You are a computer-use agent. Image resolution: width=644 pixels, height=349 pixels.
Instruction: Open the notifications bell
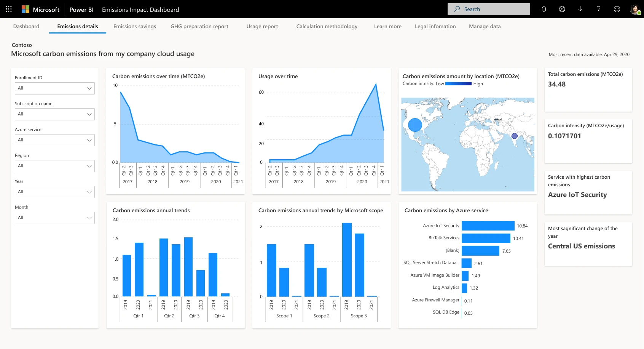pos(544,9)
